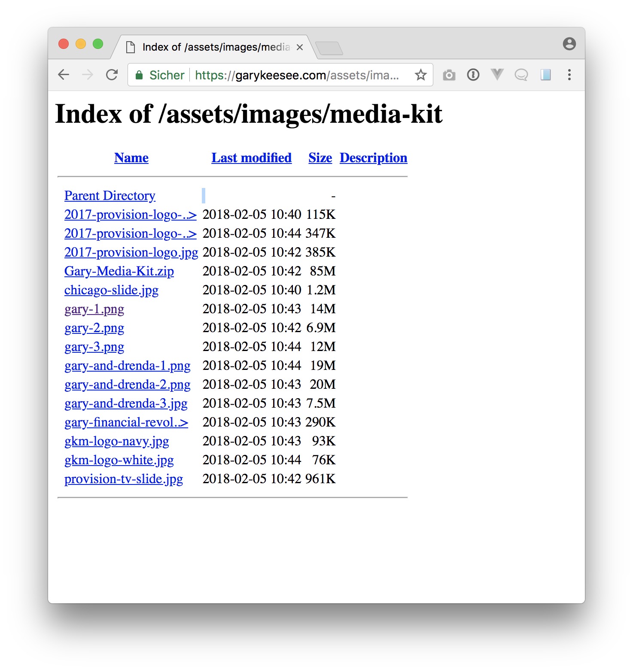633x672 pixels.
Task: Click the modified date of gkm-logo-white.jpg
Action: point(252,460)
